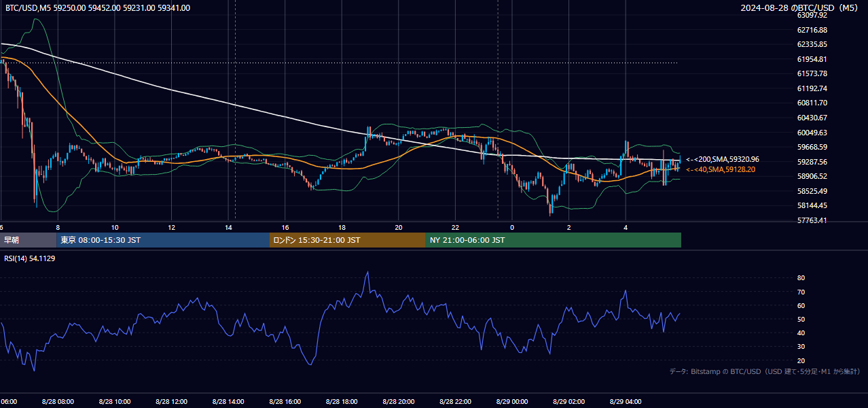Click hour tick 18 below the candlestick chart
This screenshot has width=868, height=408.
point(342,227)
